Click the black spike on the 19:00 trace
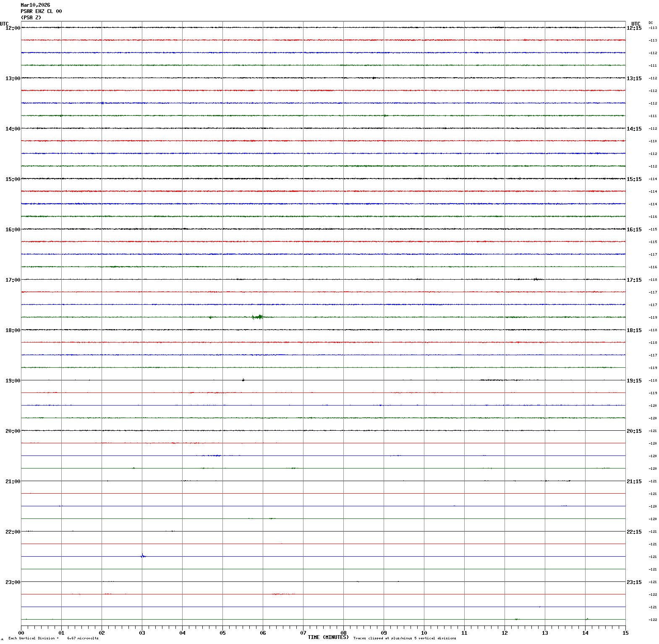This screenshot has width=659, height=644. click(243, 380)
